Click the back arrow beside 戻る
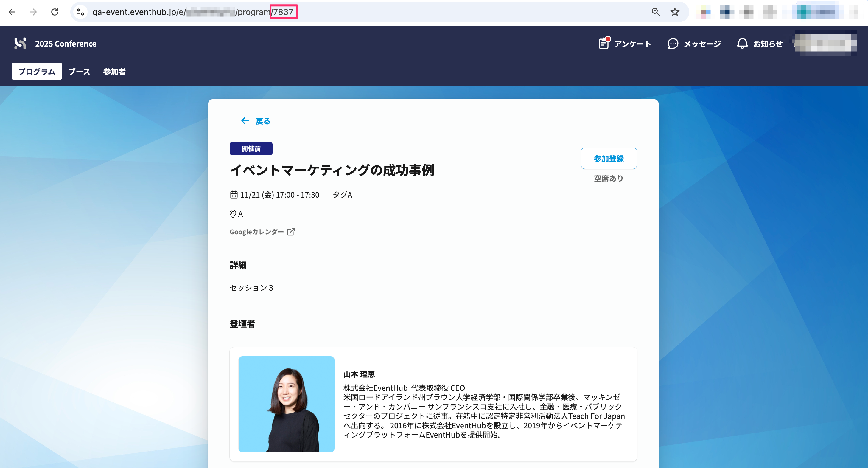This screenshot has width=868, height=468. [x=245, y=121]
